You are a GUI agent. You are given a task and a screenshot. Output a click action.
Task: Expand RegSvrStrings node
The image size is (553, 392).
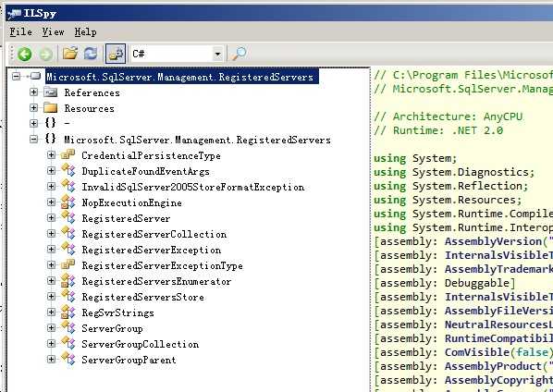(51, 312)
